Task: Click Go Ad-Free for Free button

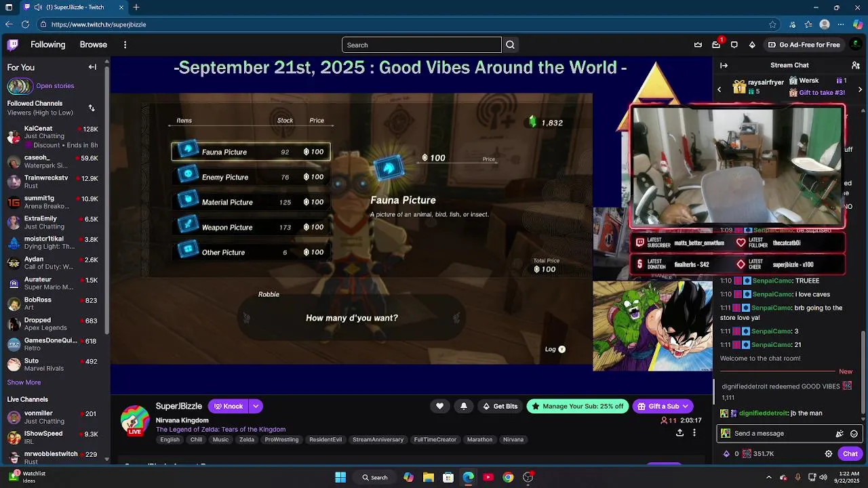Action: (x=804, y=45)
